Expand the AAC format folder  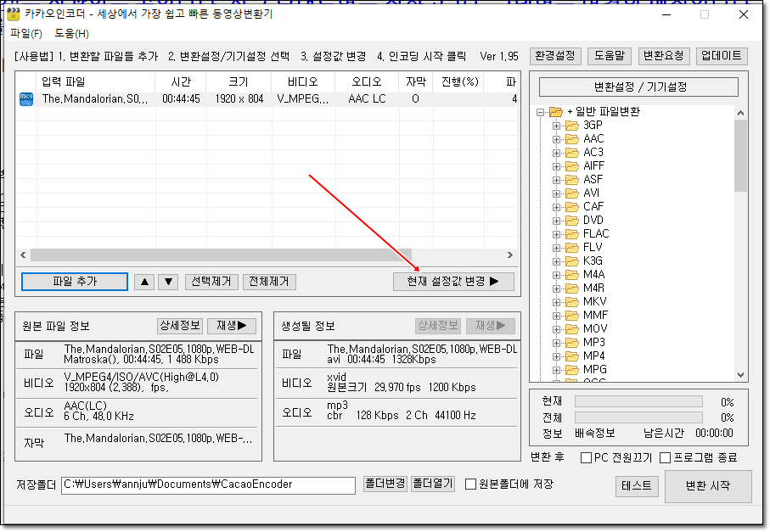pyautogui.click(x=556, y=139)
